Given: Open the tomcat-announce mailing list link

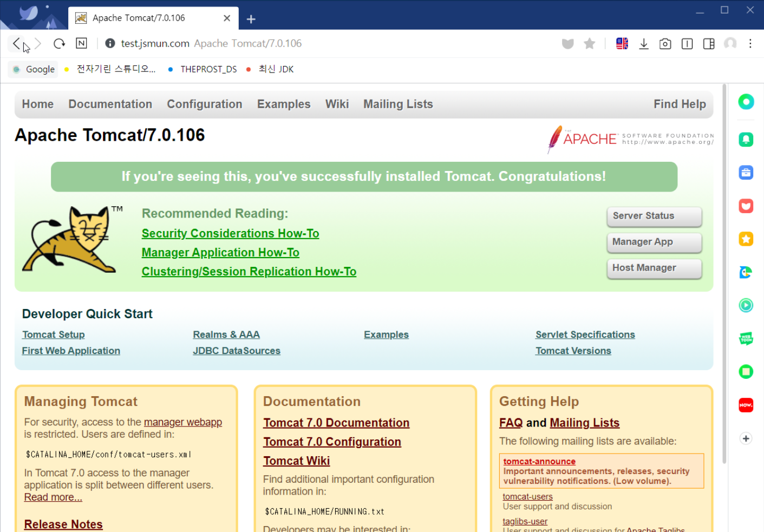Looking at the screenshot, I should (539, 461).
